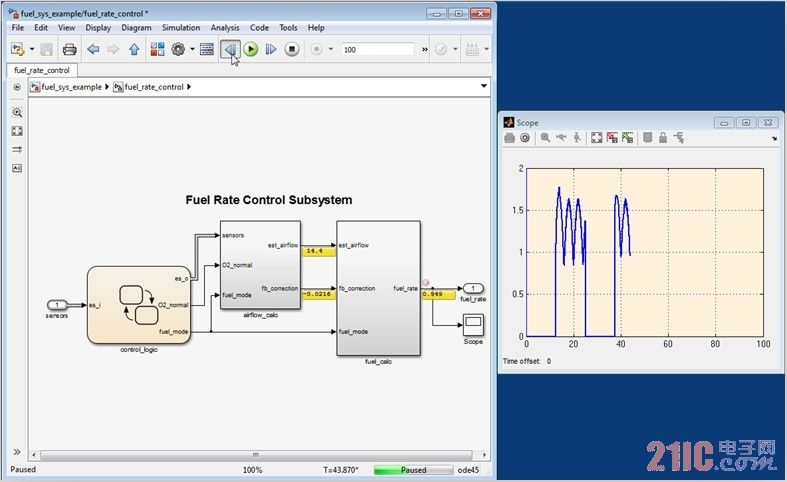Open the Model Advisor dropdown arrow

[x=455, y=49]
